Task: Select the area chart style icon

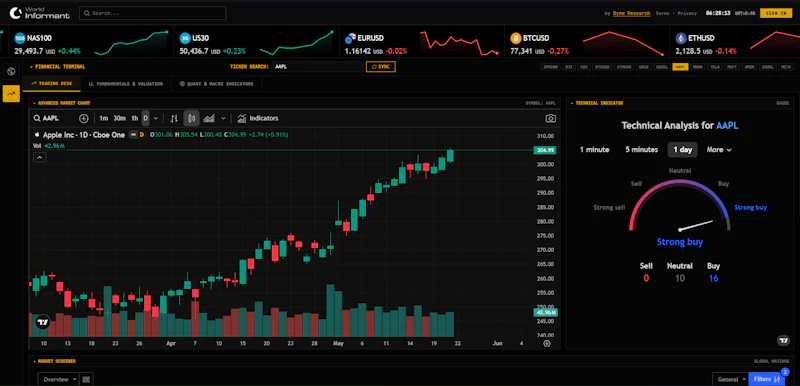Action: 209,118
